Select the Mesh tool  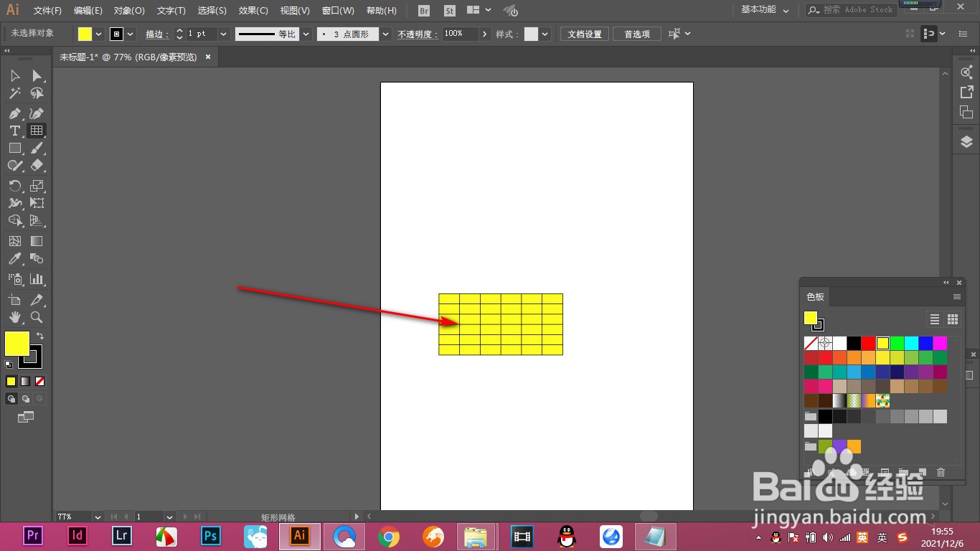click(14, 241)
